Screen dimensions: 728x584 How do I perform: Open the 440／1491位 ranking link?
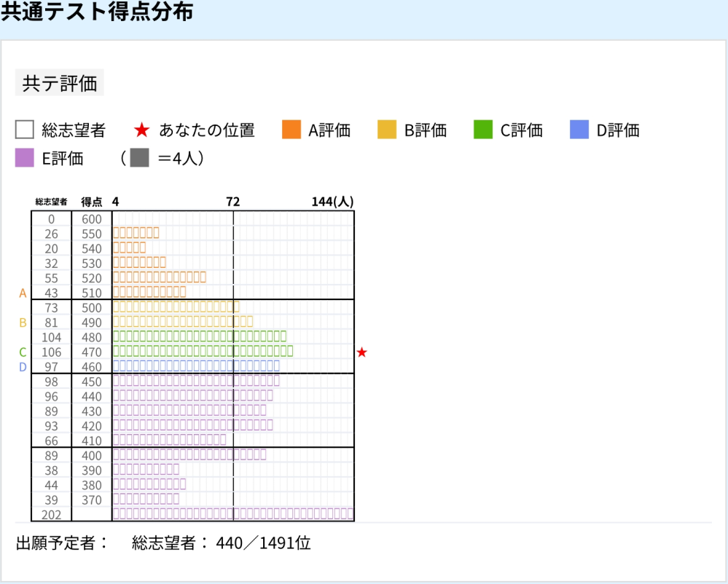pos(265,542)
